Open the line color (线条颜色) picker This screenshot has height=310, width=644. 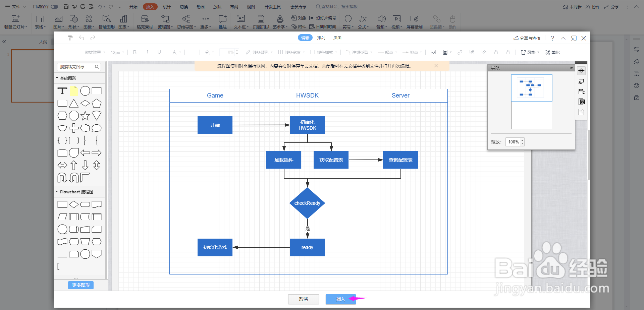pos(259,52)
